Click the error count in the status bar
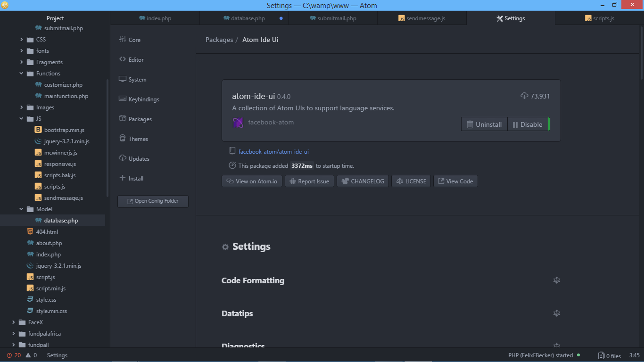The image size is (644, 362). [14, 355]
